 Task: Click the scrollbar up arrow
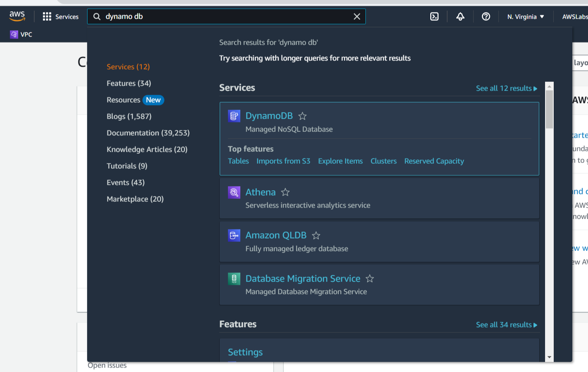pos(549,86)
